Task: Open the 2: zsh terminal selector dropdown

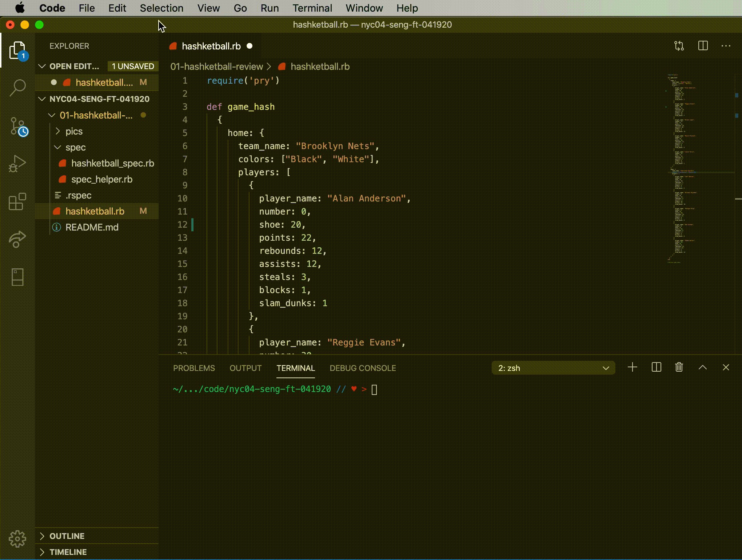Action: [553, 368]
